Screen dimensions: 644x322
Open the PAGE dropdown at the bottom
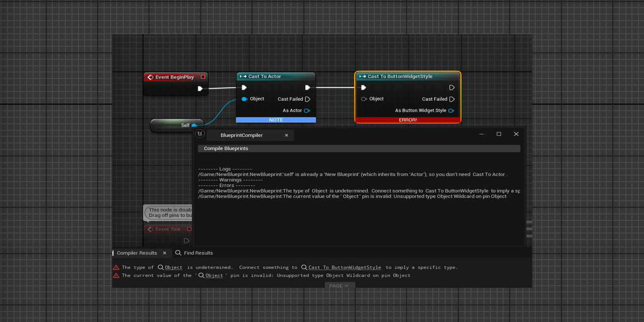(340, 285)
